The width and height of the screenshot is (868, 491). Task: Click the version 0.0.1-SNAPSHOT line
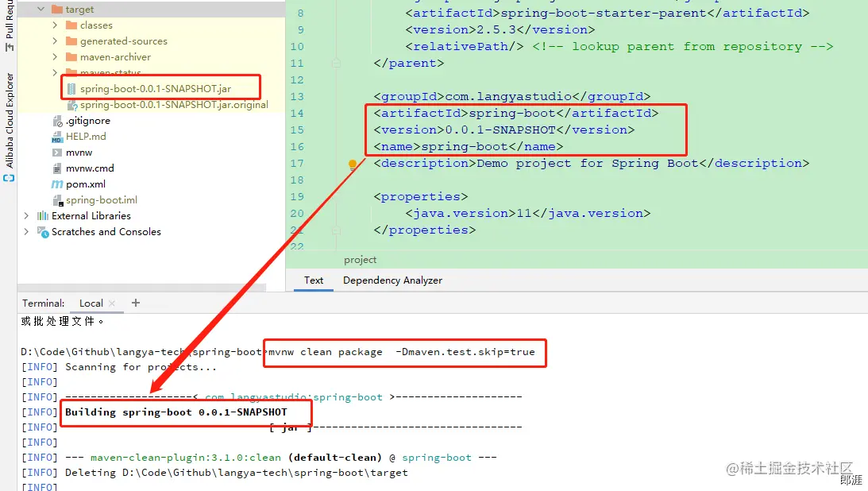click(503, 130)
